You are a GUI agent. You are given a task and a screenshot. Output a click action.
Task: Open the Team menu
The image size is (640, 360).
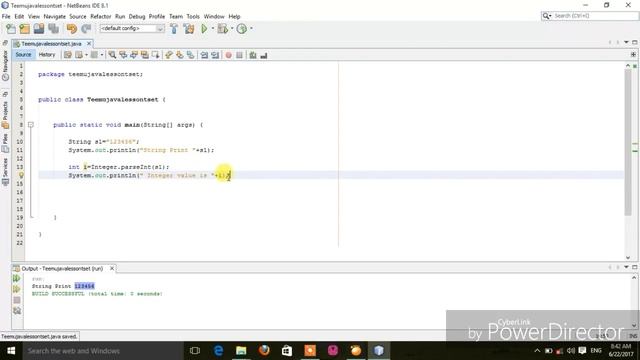[176, 16]
